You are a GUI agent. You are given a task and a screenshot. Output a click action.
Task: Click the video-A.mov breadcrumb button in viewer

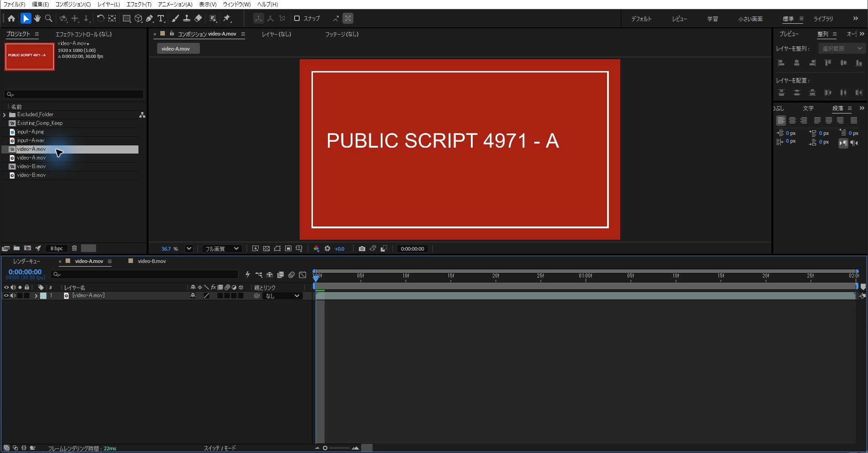pos(178,49)
